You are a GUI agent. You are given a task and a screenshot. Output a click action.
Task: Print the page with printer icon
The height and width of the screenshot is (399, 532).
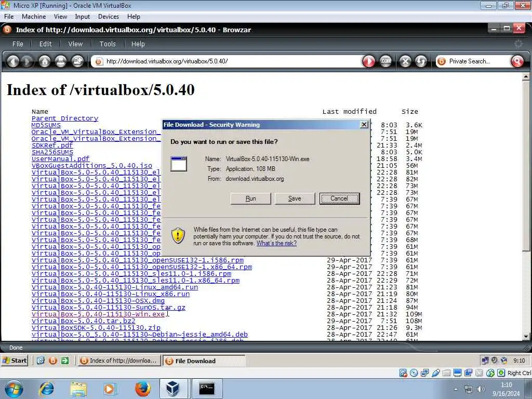tap(61, 61)
